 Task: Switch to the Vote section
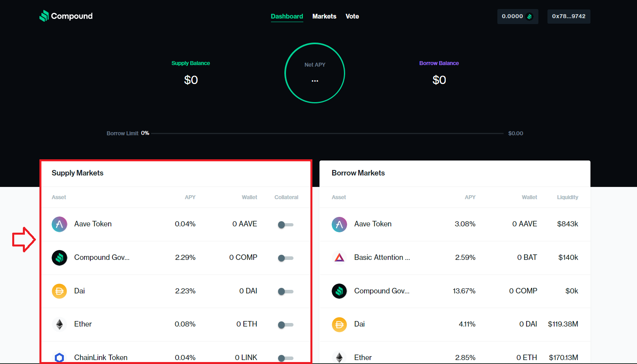pyautogui.click(x=352, y=16)
